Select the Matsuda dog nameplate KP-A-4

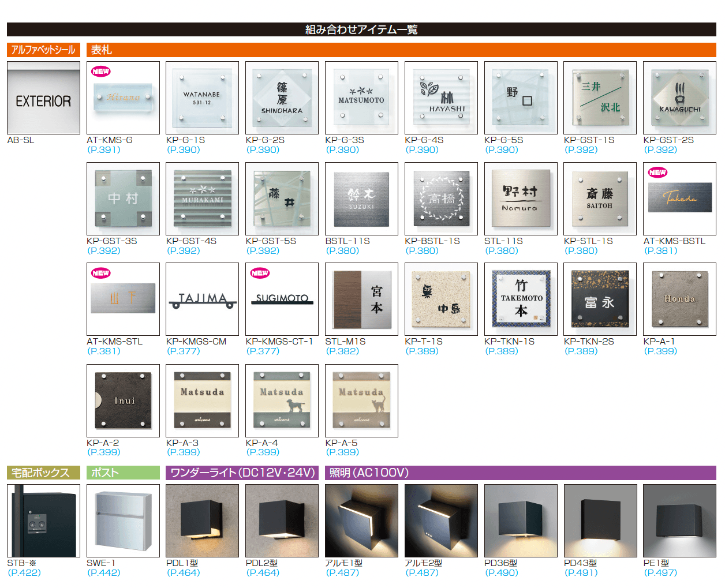[x=282, y=400]
